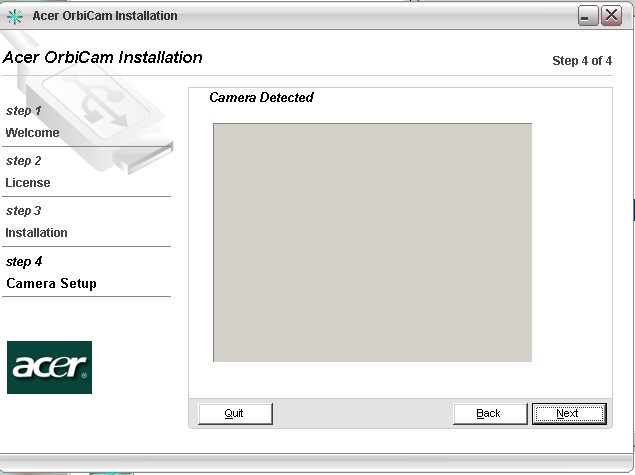The width and height of the screenshot is (635, 475).
Task: Click the gray camera preview area
Action: [x=372, y=242]
